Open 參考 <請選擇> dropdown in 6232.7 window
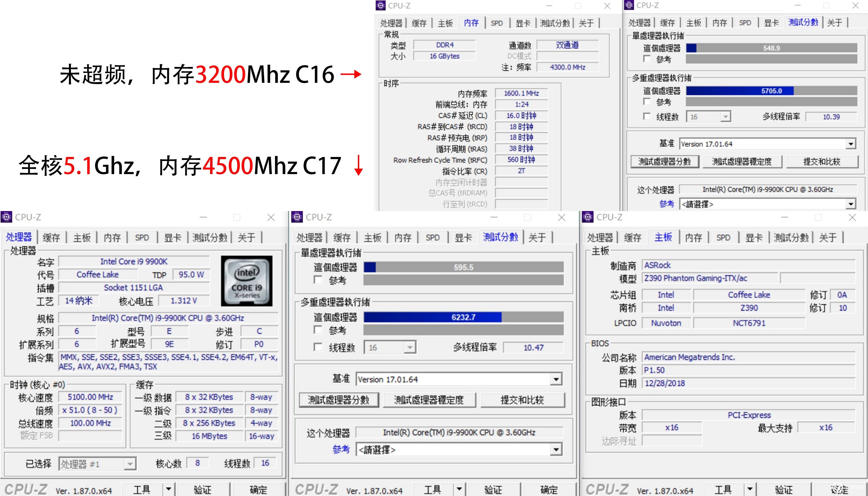The width and height of the screenshot is (868, 496). point(556,450)
